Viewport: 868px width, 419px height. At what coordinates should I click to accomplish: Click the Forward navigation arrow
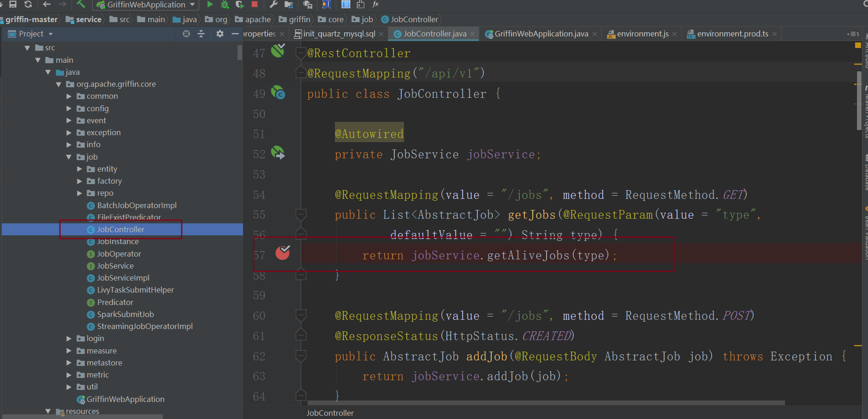(x=63, y=4)
